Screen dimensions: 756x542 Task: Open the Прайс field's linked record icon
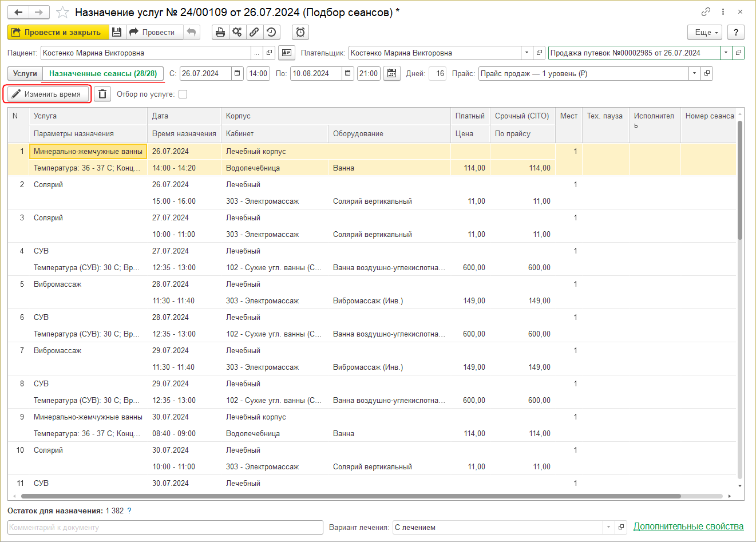pyautogui.click(x=707, y=73)
